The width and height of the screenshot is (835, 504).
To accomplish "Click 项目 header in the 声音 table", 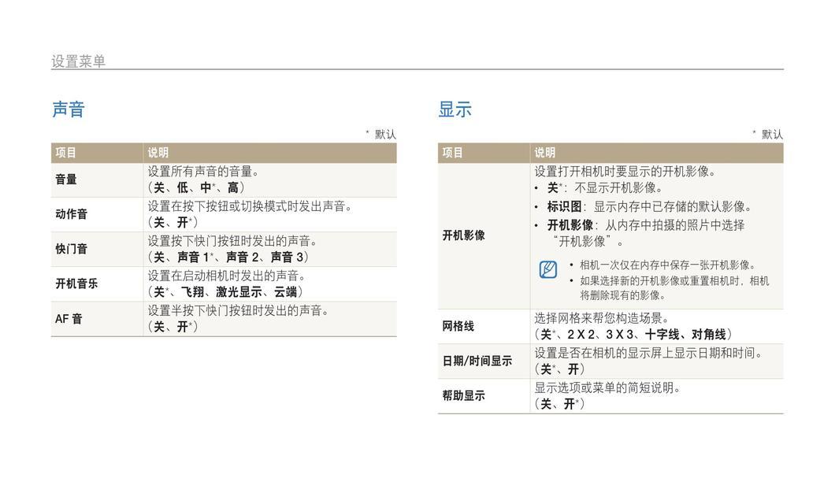I will pyautogui.click(x=65, y=153).
